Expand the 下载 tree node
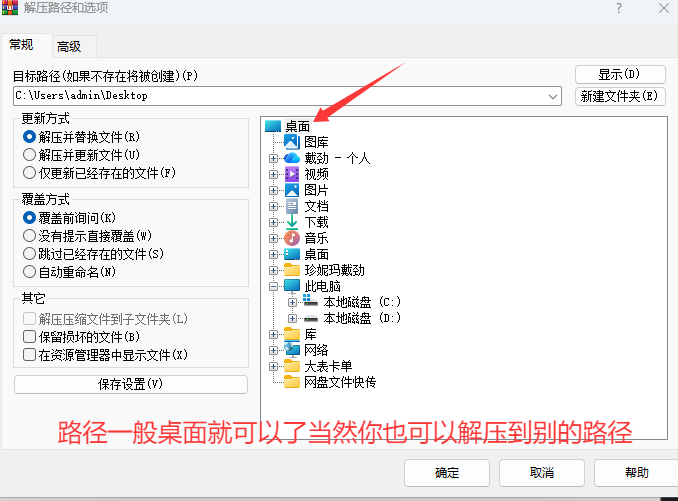Screen dimensions: 678x501 point(273,222)
